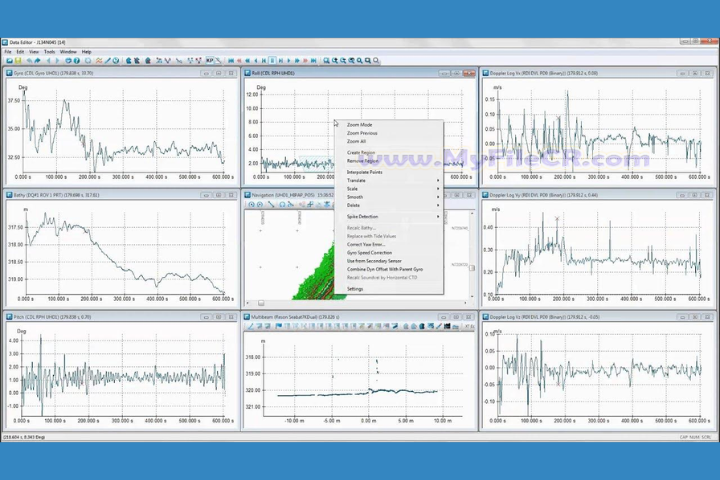Screen dimensions: 720x480
Task: Click the first magnifier zoom window icon
Action: 326,61
